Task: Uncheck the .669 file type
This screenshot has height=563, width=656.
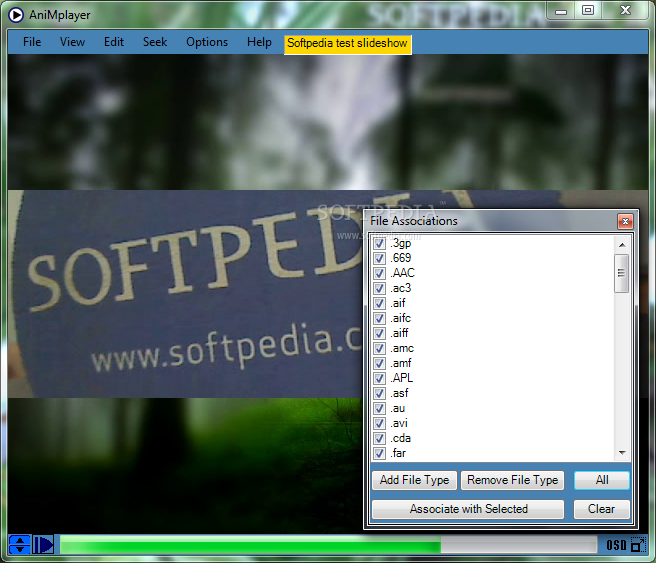Action: pyautogui.click(x=379, y=258)
